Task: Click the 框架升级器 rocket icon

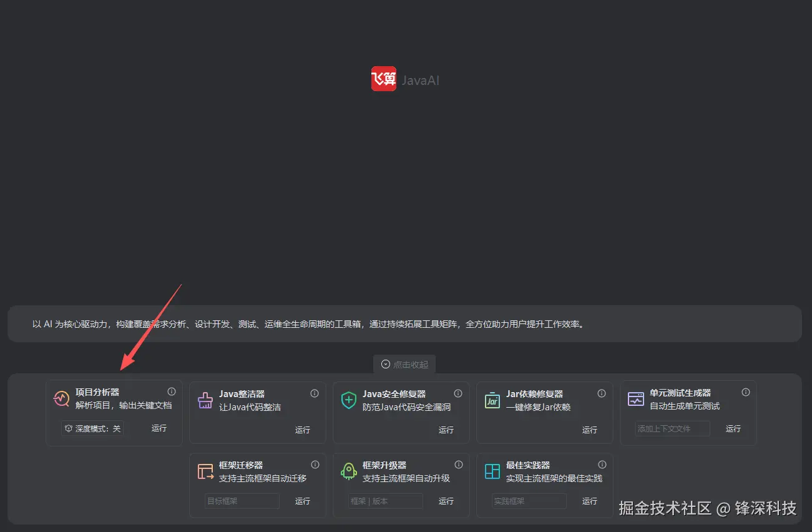Action: pos(349,471)
